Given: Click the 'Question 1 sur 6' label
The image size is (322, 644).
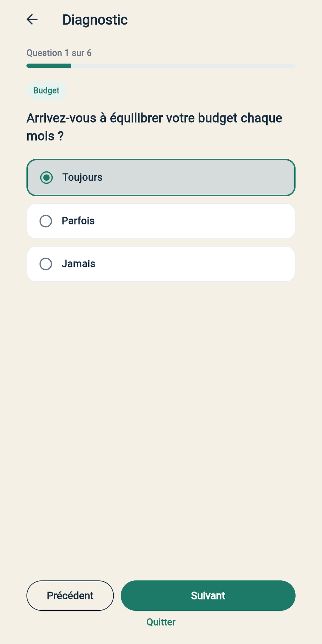Looking at the screenshot, I should [x=59, y=53].
